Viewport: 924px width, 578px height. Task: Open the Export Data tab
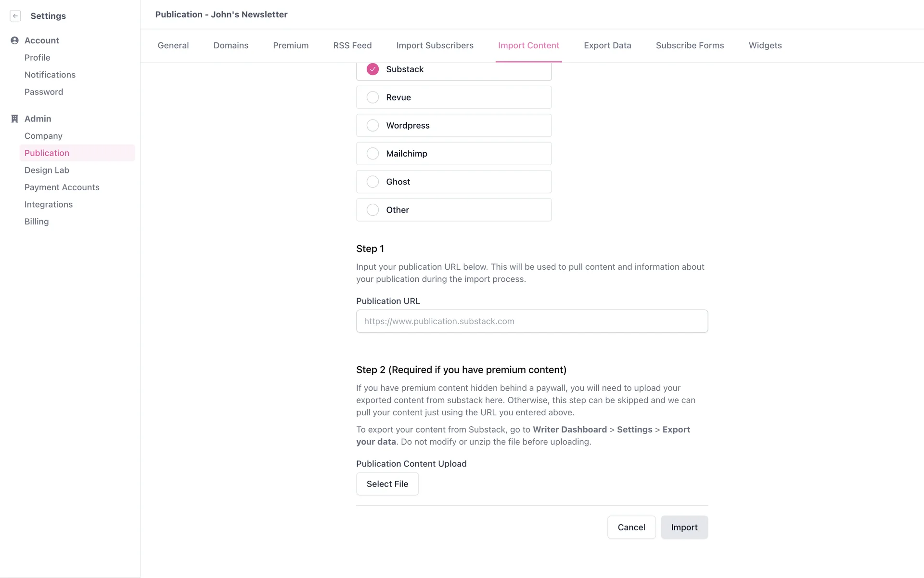point(607,45)
